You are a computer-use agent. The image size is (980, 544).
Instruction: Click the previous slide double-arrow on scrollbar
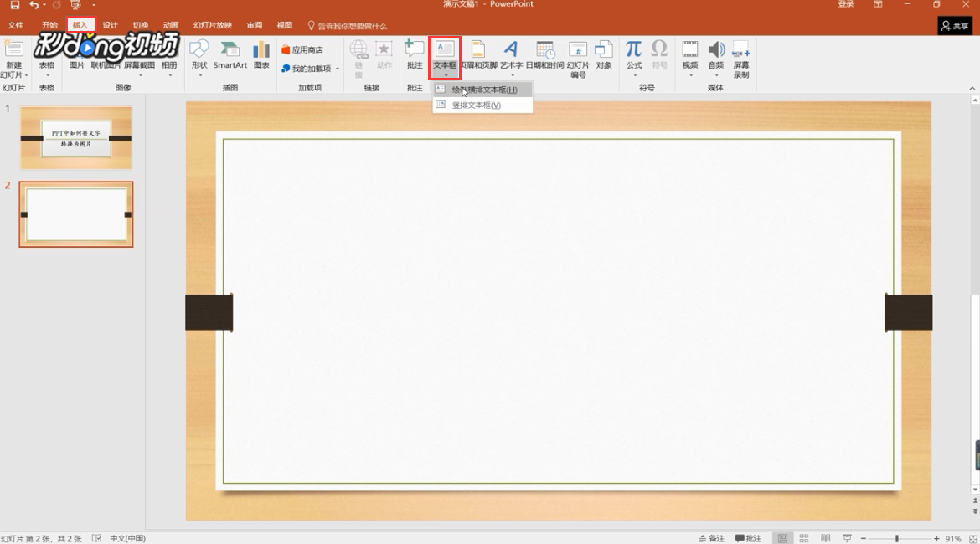click(975, 501)
